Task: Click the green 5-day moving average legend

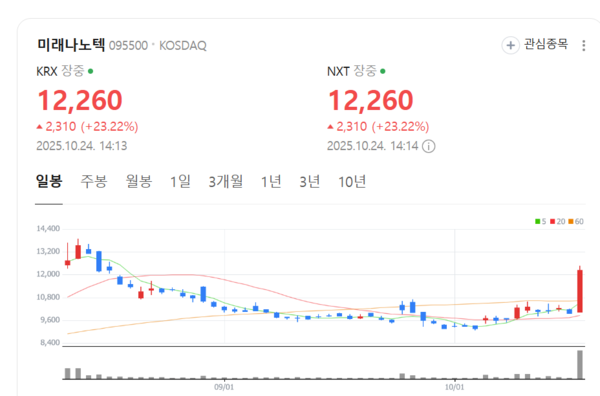Action: 541,222
